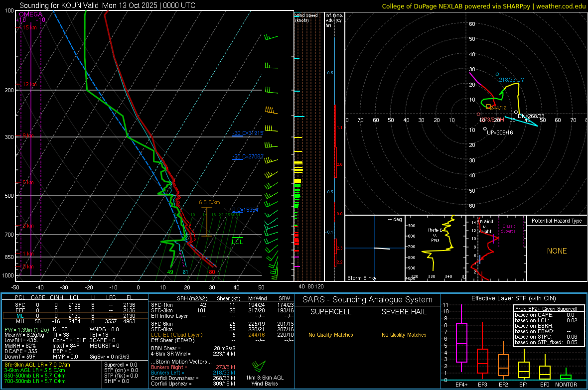
Task: Click the Corfidi Upshear = 309/16 kt line
Action: 193,384
